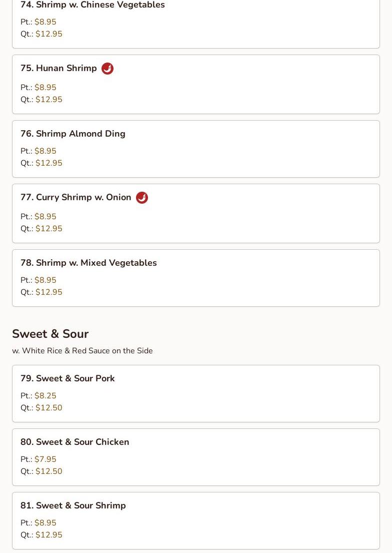Open 78. Shrimp w. Mixed Vegetables card
The image size is (392, 553).
[196, 278]
